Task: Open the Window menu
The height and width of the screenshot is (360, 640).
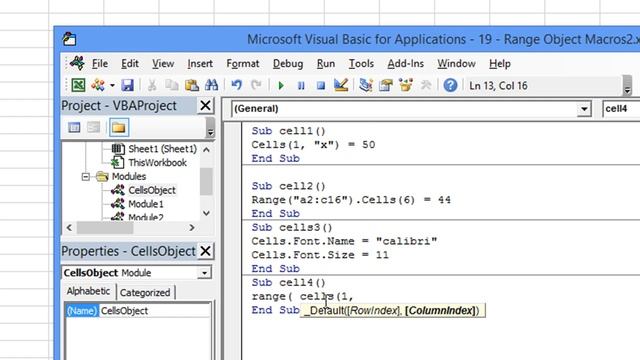Action: [x=456, y=64]
